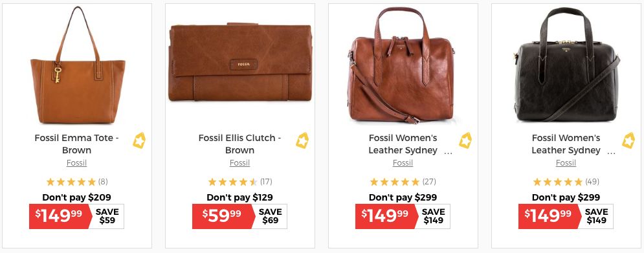View the 49 reviews rating on black satchel

pyautogui.click(x=566, y=182)
